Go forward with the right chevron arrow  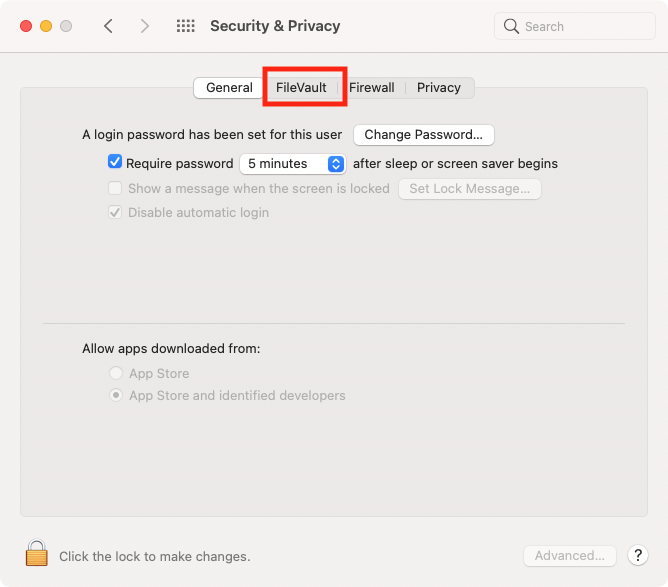(145, 26)
